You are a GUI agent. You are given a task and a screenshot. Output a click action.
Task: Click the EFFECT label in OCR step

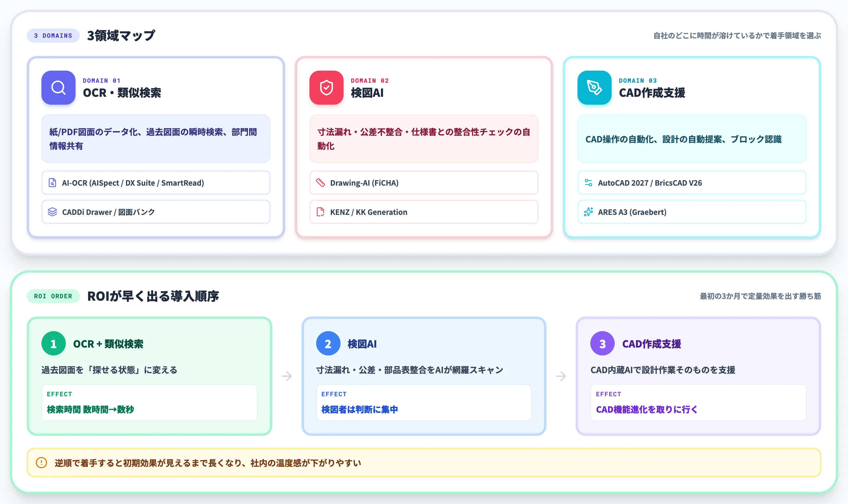(x=59, y=394)
